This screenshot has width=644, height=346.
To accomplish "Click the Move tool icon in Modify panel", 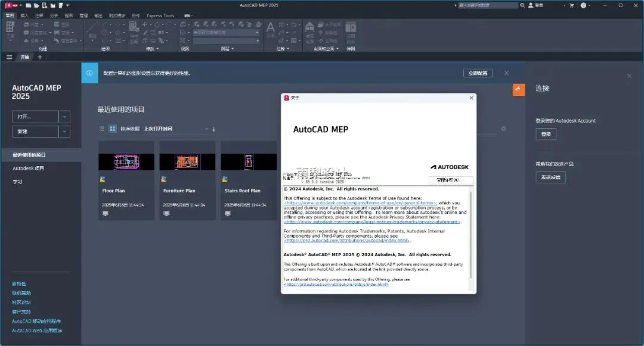I will click(144, 24).
